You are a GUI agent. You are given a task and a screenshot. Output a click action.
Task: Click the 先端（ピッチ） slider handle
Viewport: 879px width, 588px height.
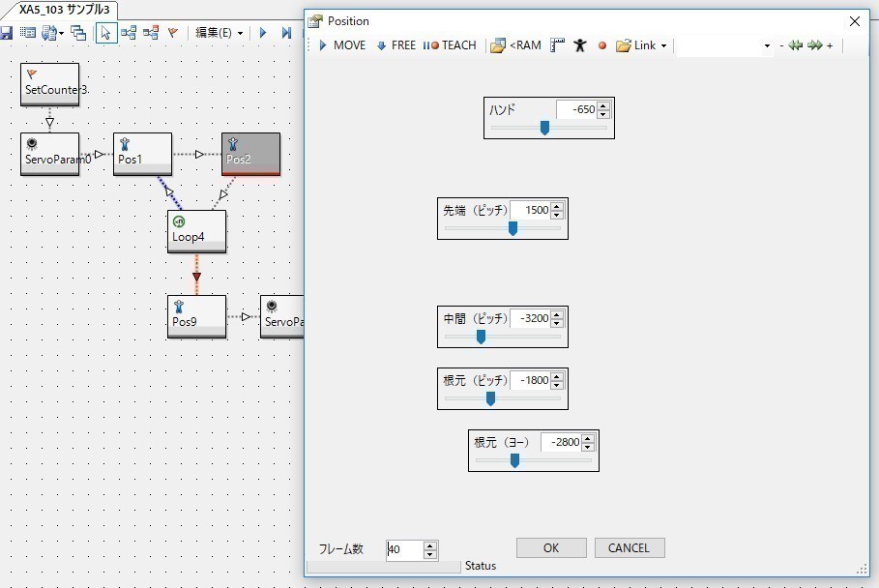tap(513, 228)
